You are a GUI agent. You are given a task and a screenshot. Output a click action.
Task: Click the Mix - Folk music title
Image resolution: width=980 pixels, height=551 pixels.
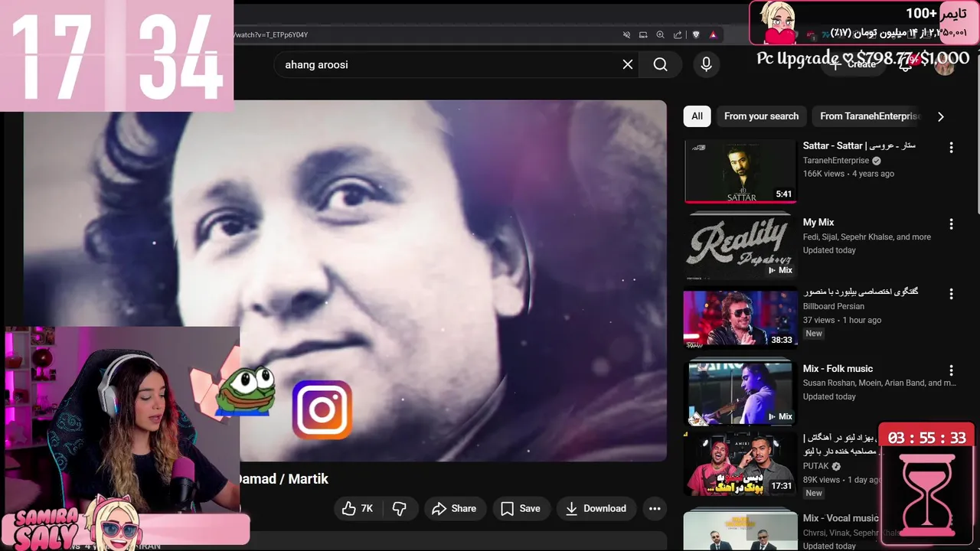838,369
